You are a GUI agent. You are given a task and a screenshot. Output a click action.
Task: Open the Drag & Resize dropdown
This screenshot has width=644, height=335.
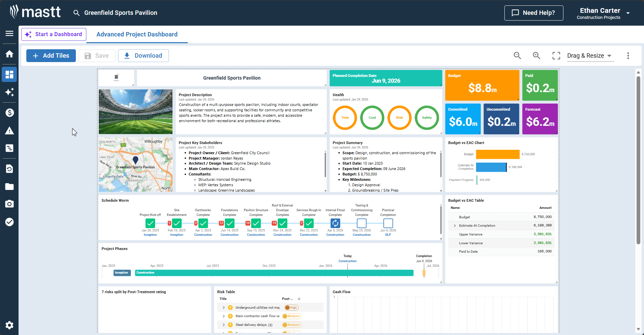[589, 56]
